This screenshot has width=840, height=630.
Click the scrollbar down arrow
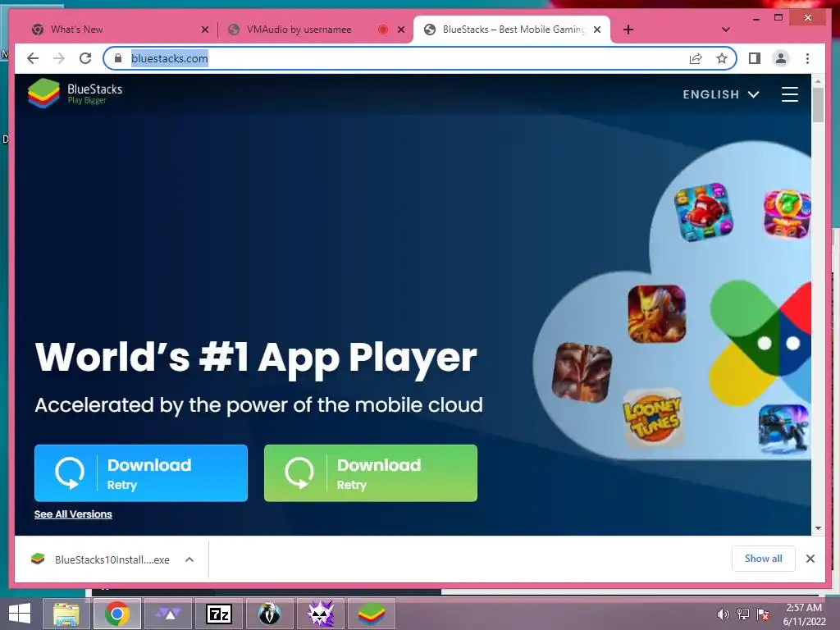click(x=818, y=528)
